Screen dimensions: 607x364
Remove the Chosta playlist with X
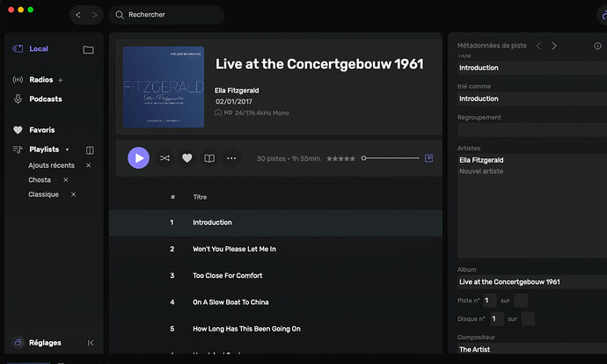66,180
